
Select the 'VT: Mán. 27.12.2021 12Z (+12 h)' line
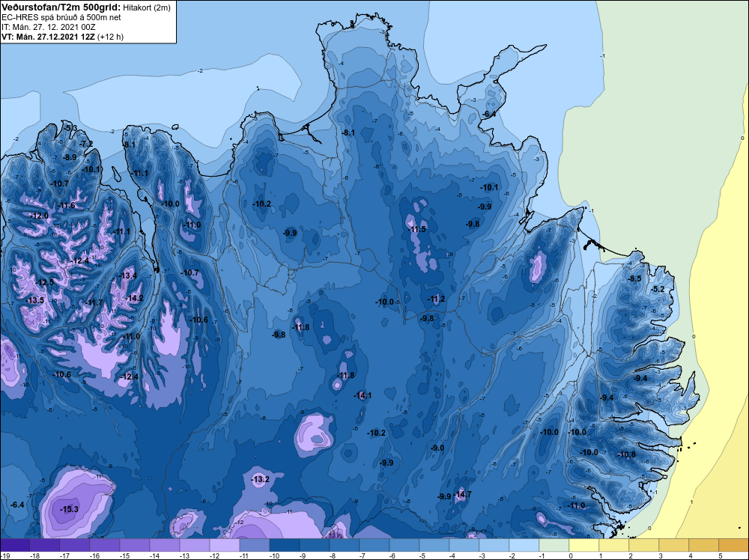click(x=63, y=37)
